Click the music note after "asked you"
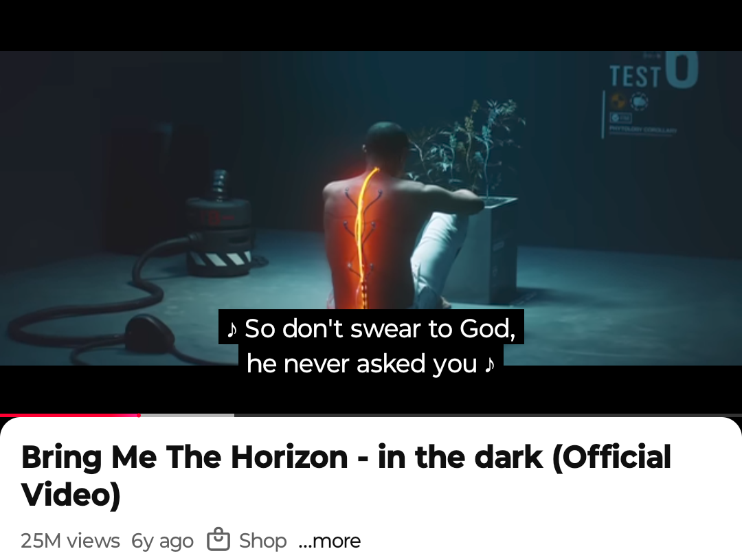Image resolution: width=742 pixels, height=560 pixels. point(490,364)
